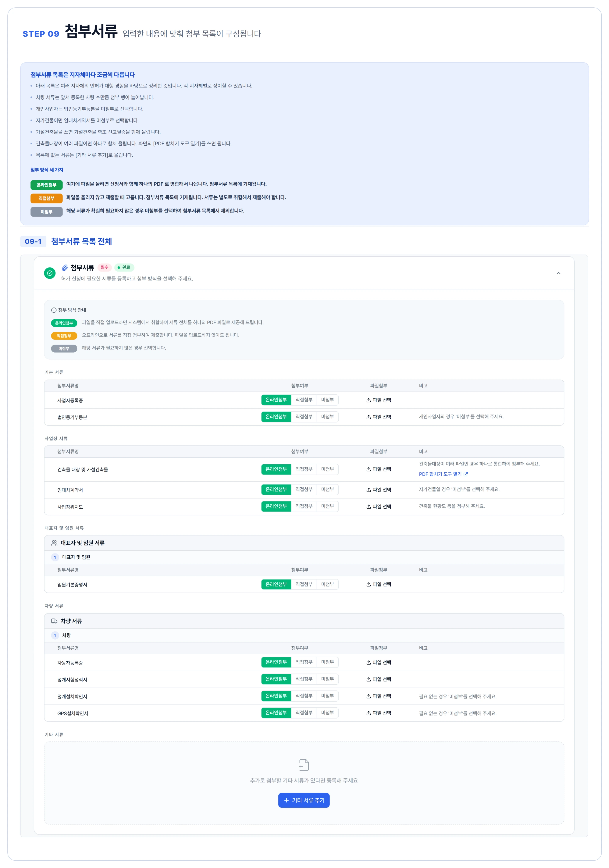Click external-link icon after PDF 합치기 도구 열기
Screen dimensions: 609x868
pyautogui.click(x=466, y=474)
